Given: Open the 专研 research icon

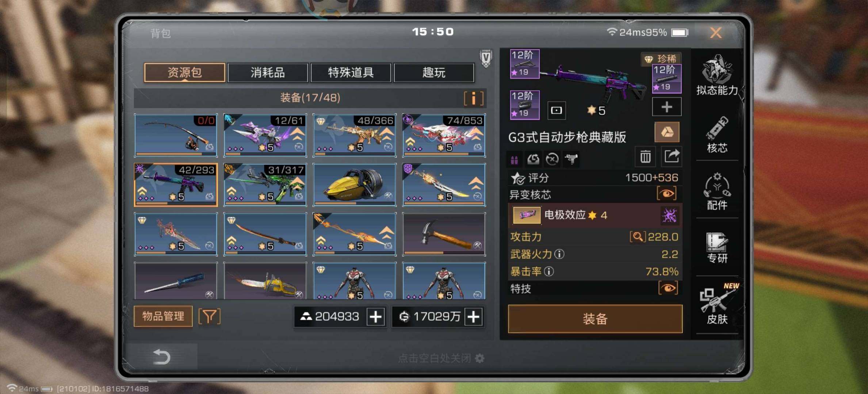Looking at the screenshot, I should (717, 248).
